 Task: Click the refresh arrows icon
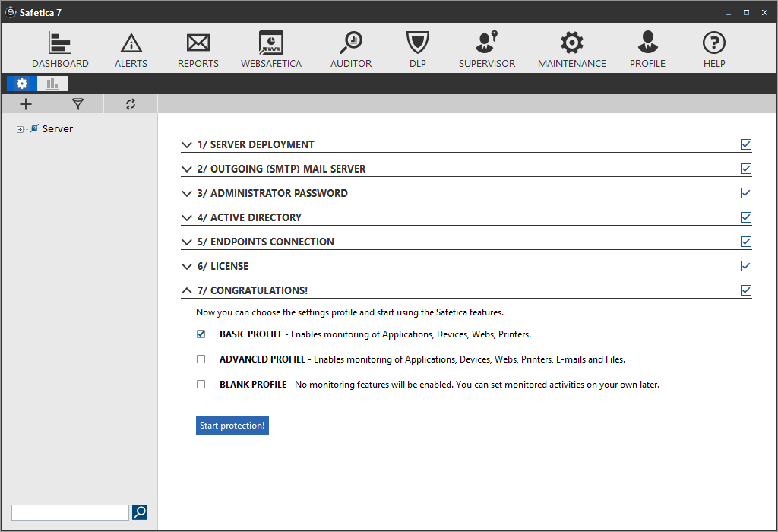131,104
